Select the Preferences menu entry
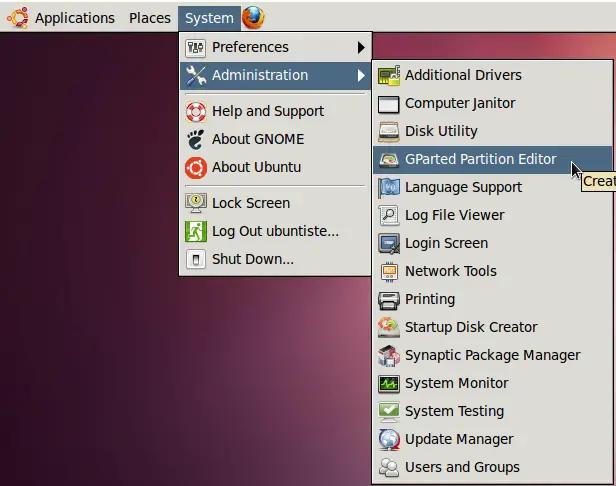The image size is (616, 486). (275, 48)
